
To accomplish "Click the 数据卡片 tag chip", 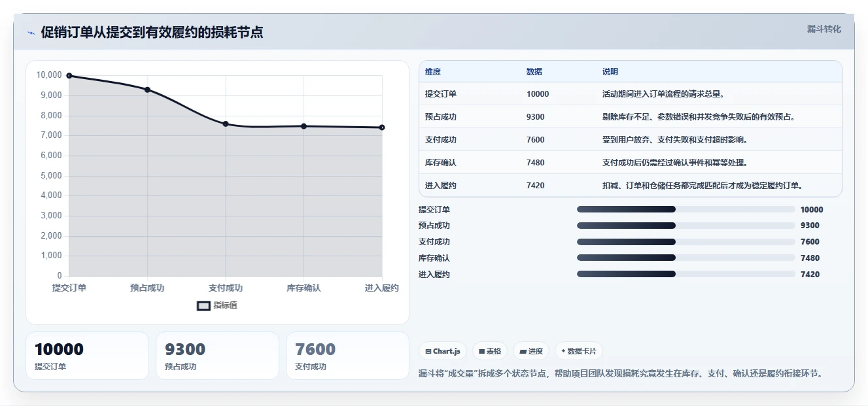I will [x=578, y=351].
